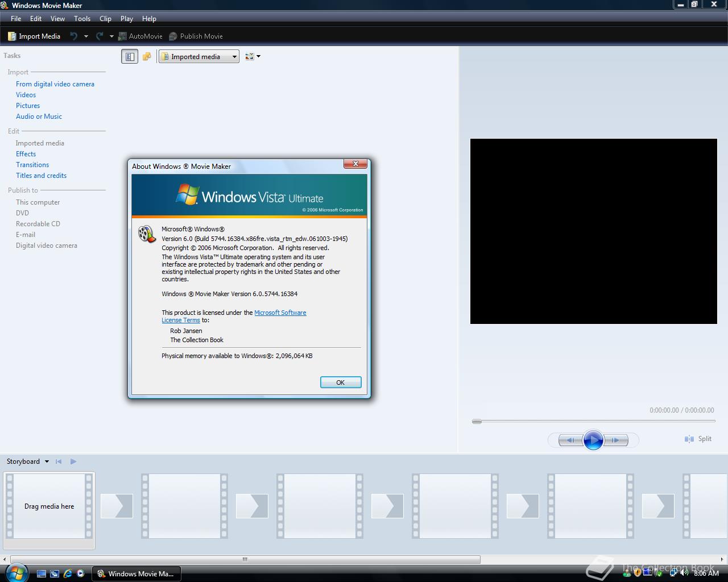
Task: Click the Publish Movie toolbar button
Action: click(x=196, y=36)
